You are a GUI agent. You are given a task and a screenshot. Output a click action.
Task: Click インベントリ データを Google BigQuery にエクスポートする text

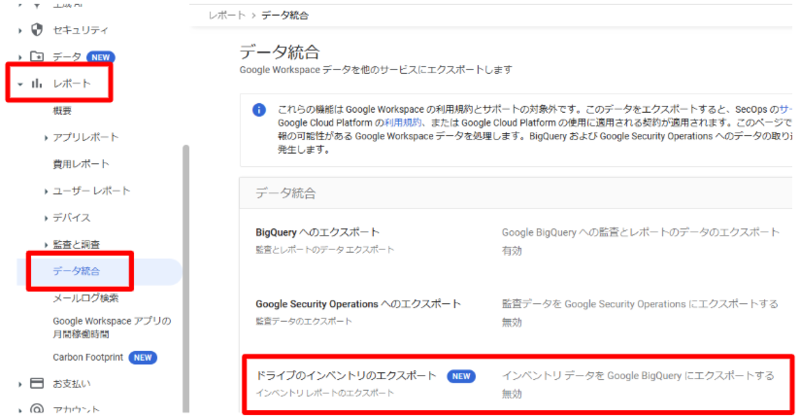(638, 376)
